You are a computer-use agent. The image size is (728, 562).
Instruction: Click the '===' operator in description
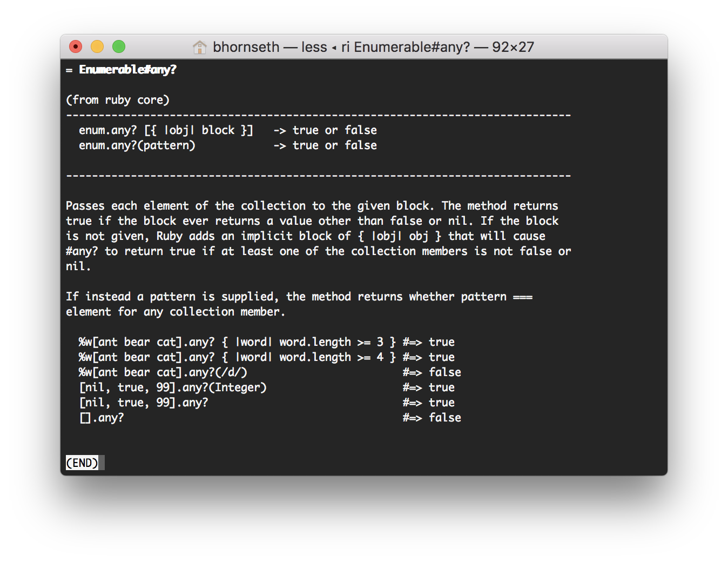pyautogui.click(x=522, y=297)
